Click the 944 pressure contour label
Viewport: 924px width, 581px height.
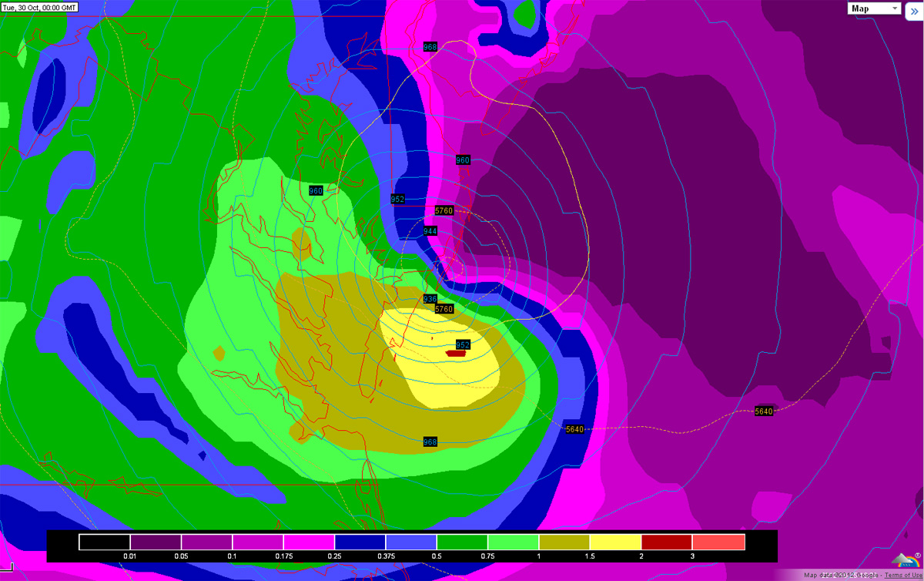430,231
